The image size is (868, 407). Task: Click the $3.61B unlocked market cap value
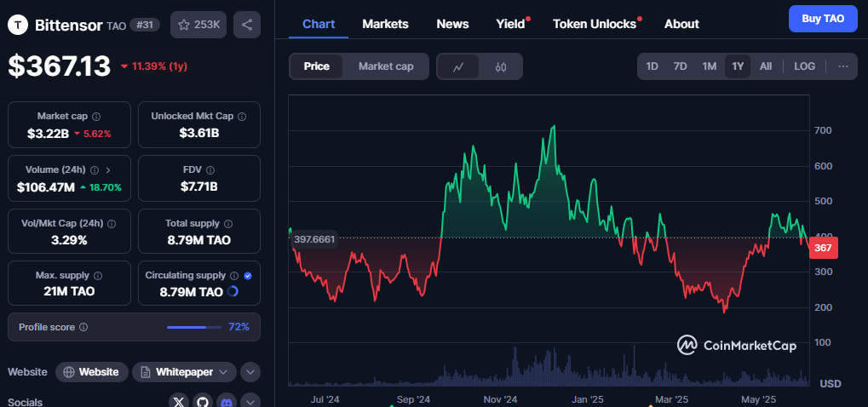point(199,134)
